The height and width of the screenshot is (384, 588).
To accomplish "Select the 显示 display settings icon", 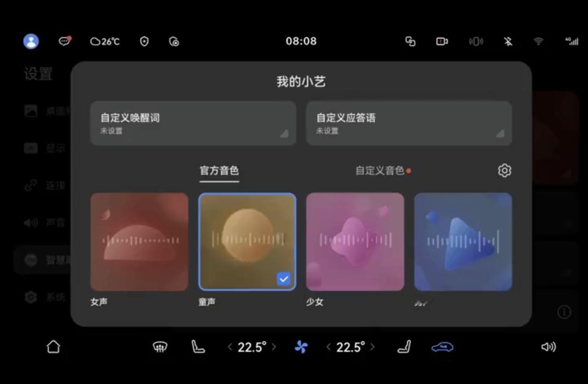I will click(30, 148).
